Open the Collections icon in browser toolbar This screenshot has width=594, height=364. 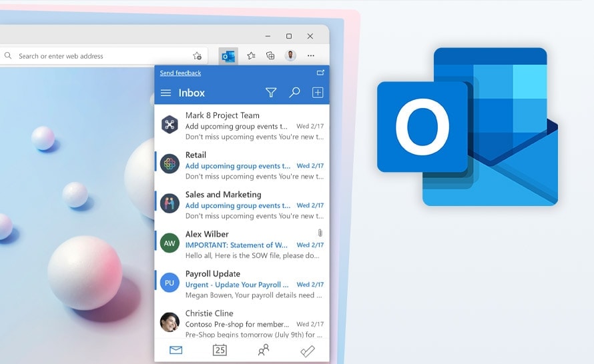pyautogui.click(x=270, y=56)
